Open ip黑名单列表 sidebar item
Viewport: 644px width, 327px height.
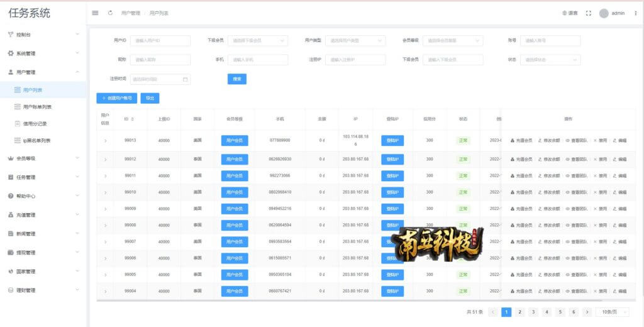pyautogui.click(x=43, y=140)
